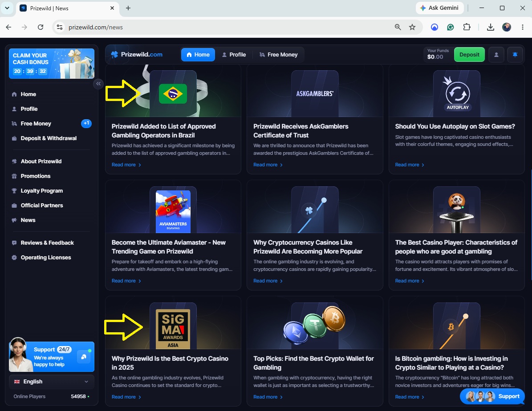532x411 pixels.
Task: Click the floating Support chat button
Action: pos(492,396)
